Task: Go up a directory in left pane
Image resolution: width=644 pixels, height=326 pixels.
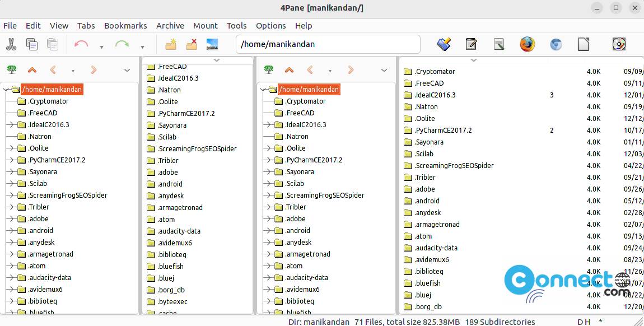Action: point(32,70)
